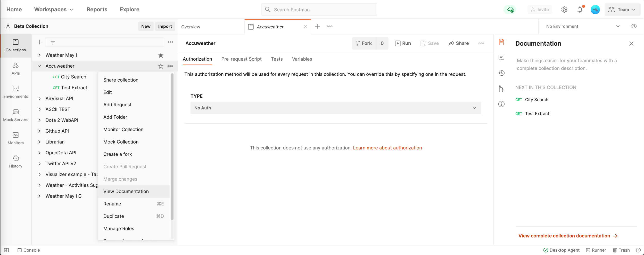Open the user avatar menu
The height and width of the screenshot is (255, 644).
(595, 10)
